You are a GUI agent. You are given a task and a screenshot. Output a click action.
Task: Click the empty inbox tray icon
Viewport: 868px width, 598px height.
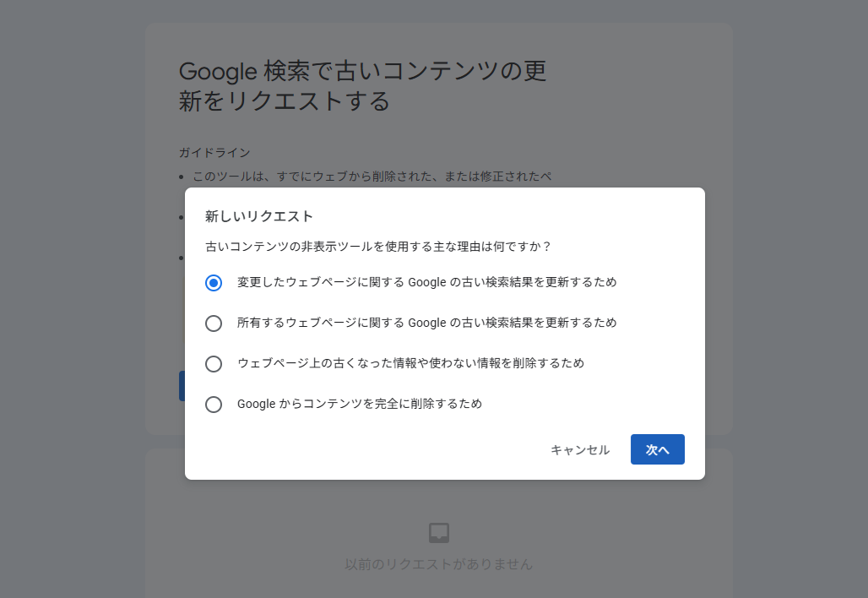[439, 533]
